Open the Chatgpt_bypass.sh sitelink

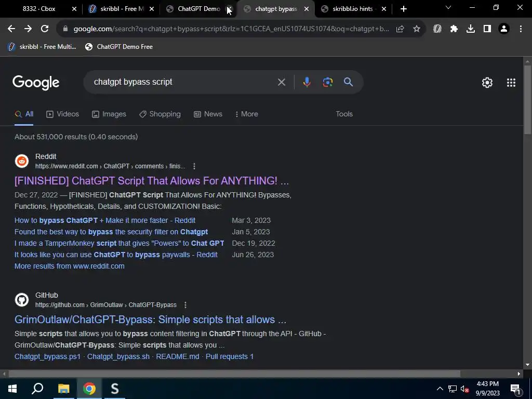[x=118, y=356]
